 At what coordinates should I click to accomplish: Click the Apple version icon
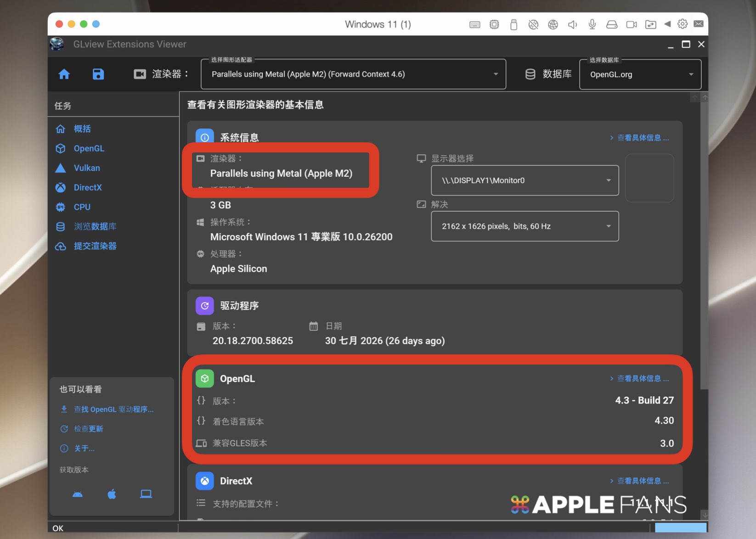(112, 494)
